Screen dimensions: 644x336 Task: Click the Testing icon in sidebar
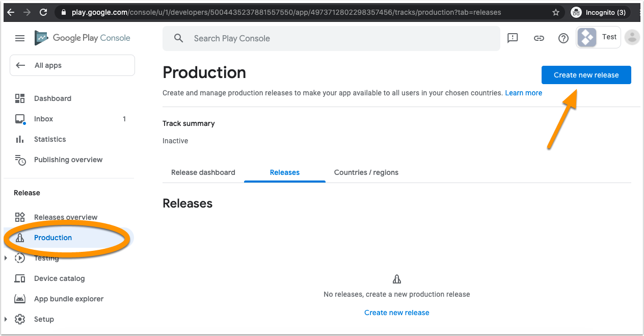coord(20,258)
